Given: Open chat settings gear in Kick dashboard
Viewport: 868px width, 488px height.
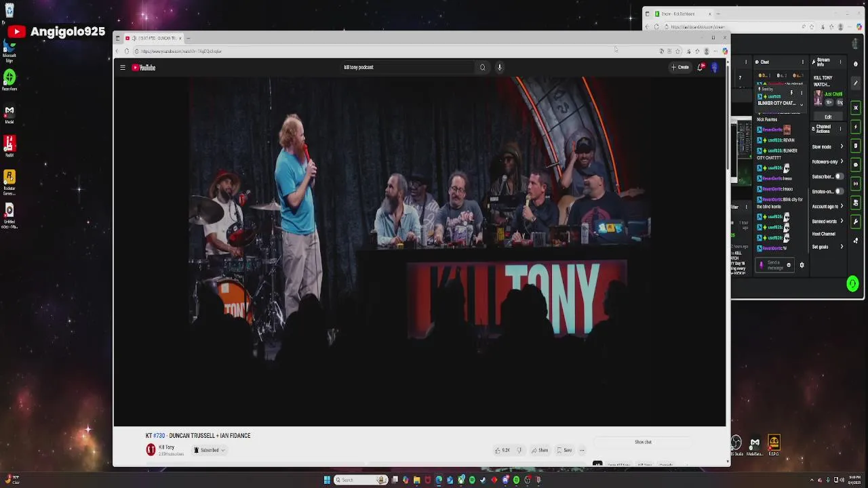Looking at the screenshot, I should [802, 265].
